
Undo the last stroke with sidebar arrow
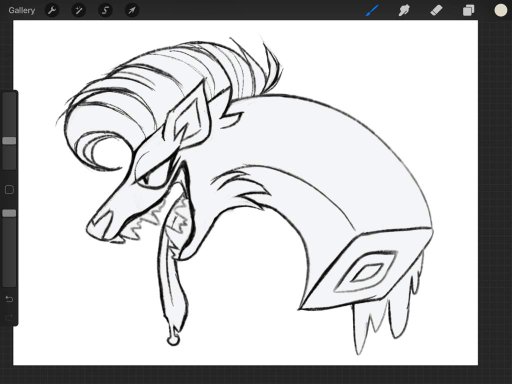pyautogui.click(x=9, y=299)
